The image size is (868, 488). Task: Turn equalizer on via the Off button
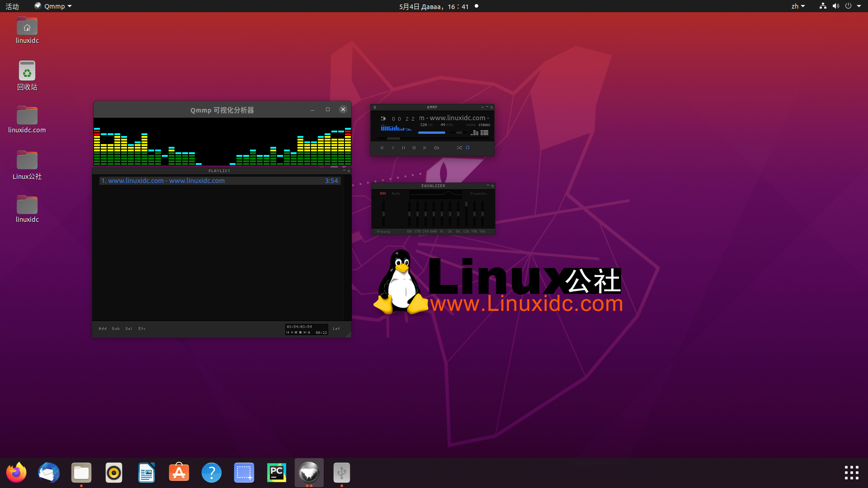pos(383,193)
